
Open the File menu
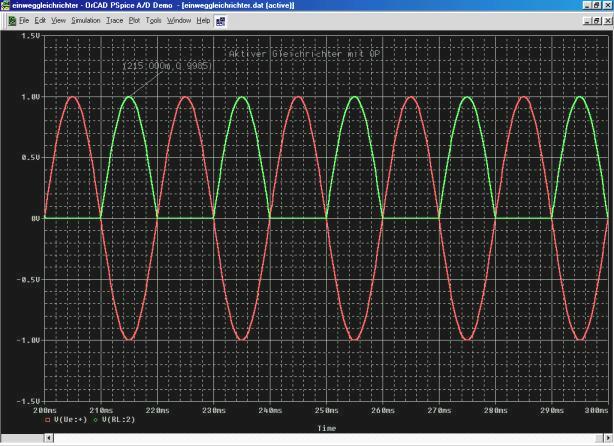click(x=24, y=20)
